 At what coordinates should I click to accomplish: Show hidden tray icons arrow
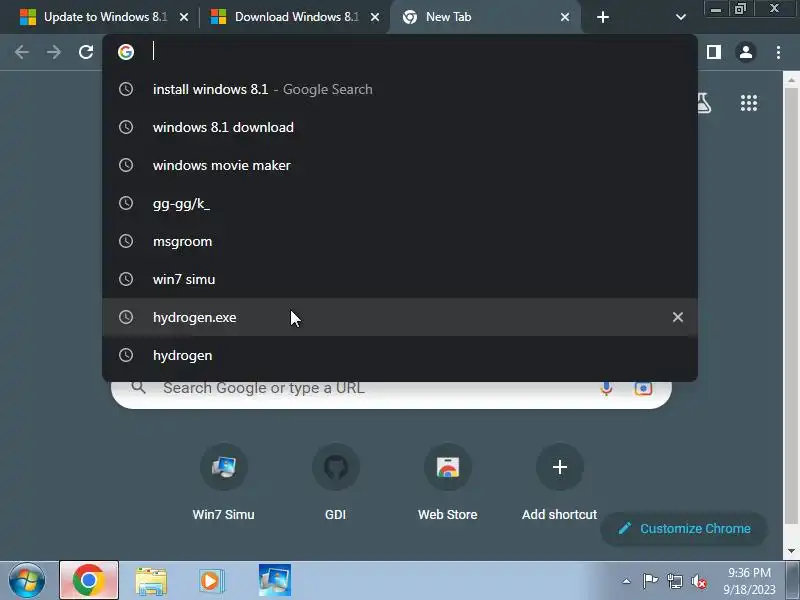pyautogui.click(x=626, y=581)
